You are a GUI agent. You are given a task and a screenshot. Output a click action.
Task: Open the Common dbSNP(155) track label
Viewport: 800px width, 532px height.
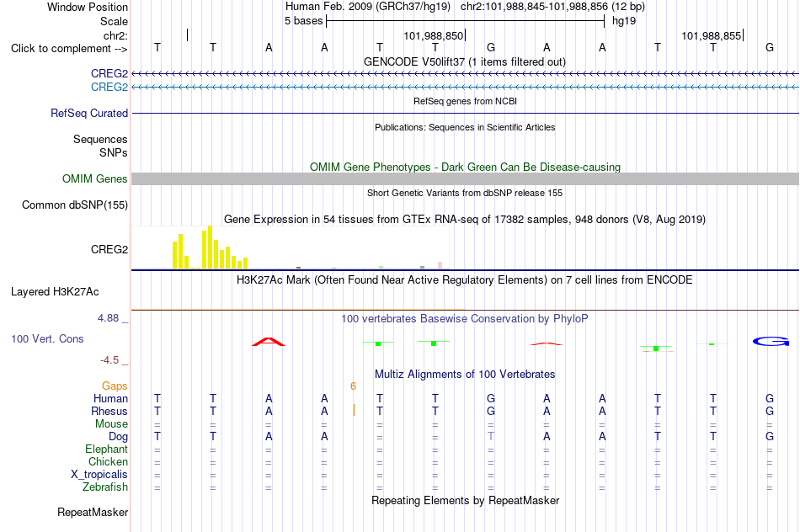pos(75,205)
